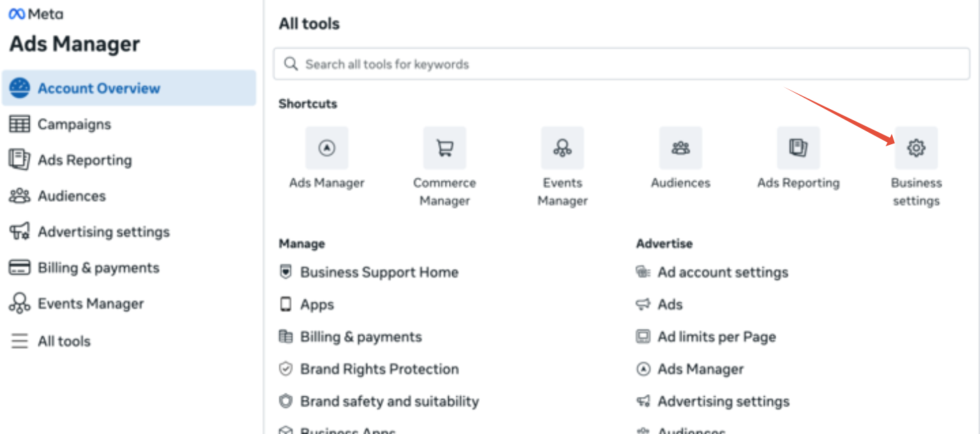Open the Audiences shortcut icon
Viewport: 980px width, 434px height.
(681, 148)
